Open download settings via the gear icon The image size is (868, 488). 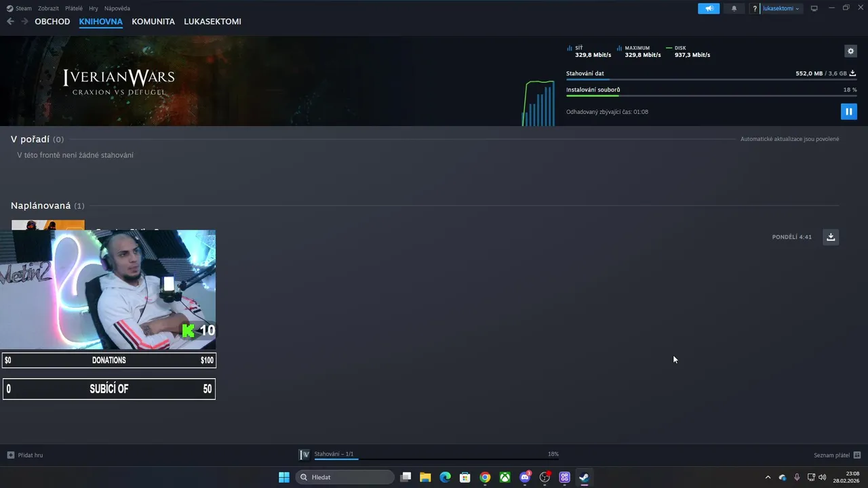point(850,51)
